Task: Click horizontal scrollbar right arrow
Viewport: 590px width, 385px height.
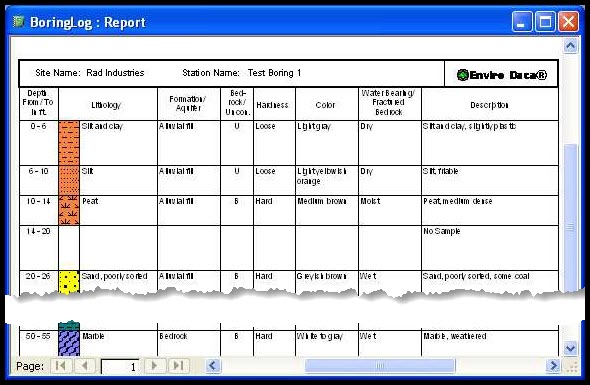Action: coord(553,365)
